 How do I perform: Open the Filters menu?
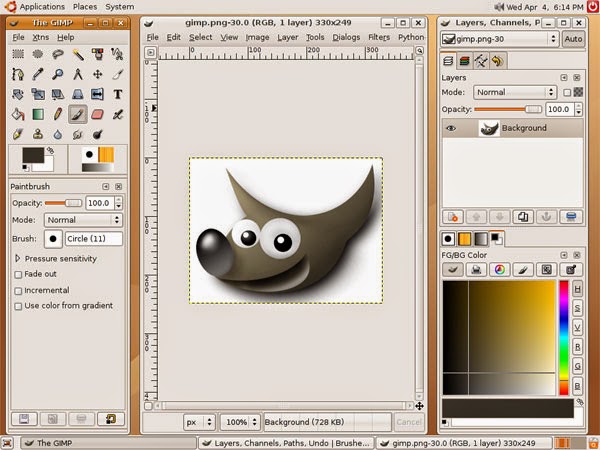tap(379, 37)
